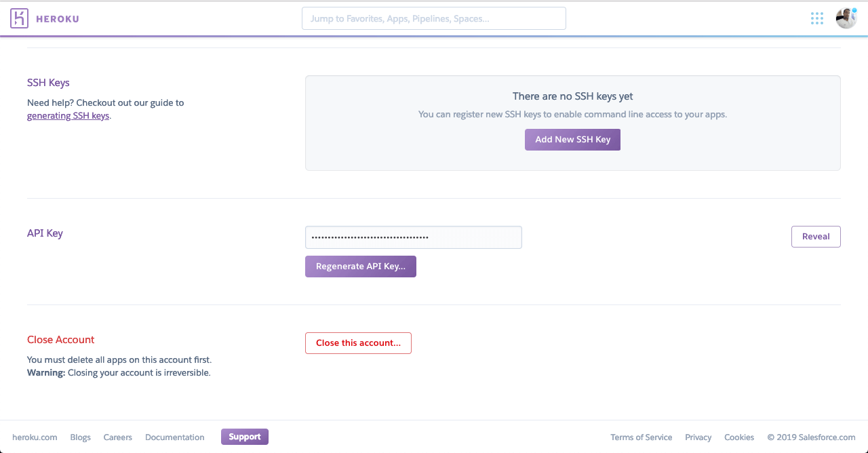
Task: Open the user avatar account menu
Action: coord(846,18)
